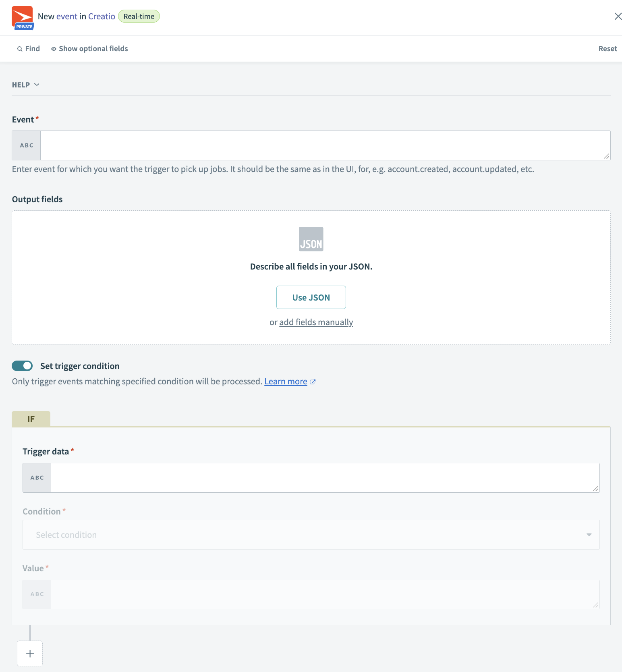Add another condition with the plus button
Viewport: 622px width, 672px height.
pos(30,653)
